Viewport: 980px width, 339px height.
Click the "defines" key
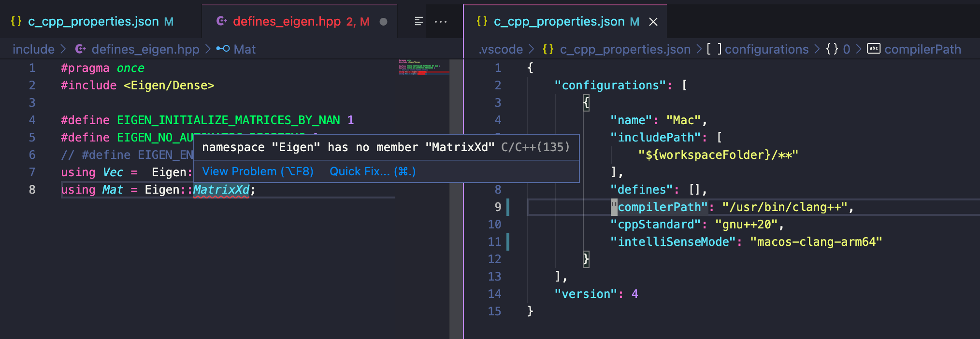(x=642, y=190)
